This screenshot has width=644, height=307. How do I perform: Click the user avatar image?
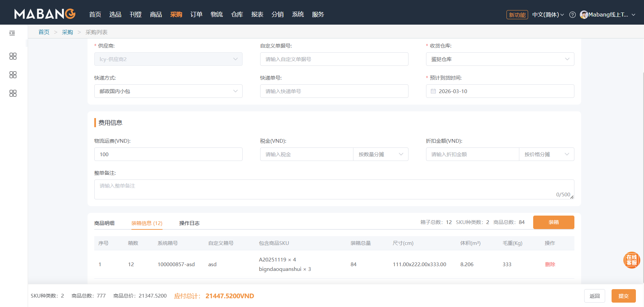[x=584, y=15]
